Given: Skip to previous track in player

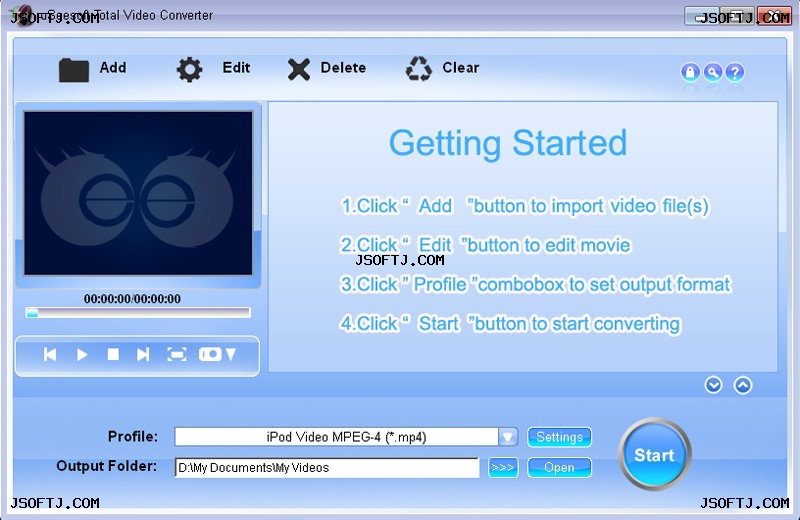Looking at the screenshot, I should click(50, 354).
